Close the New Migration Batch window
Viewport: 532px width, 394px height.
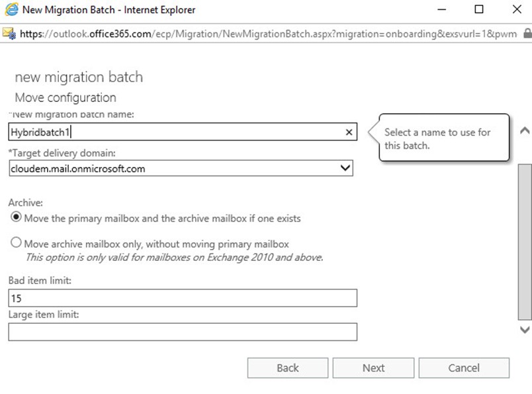coord(517,9)
